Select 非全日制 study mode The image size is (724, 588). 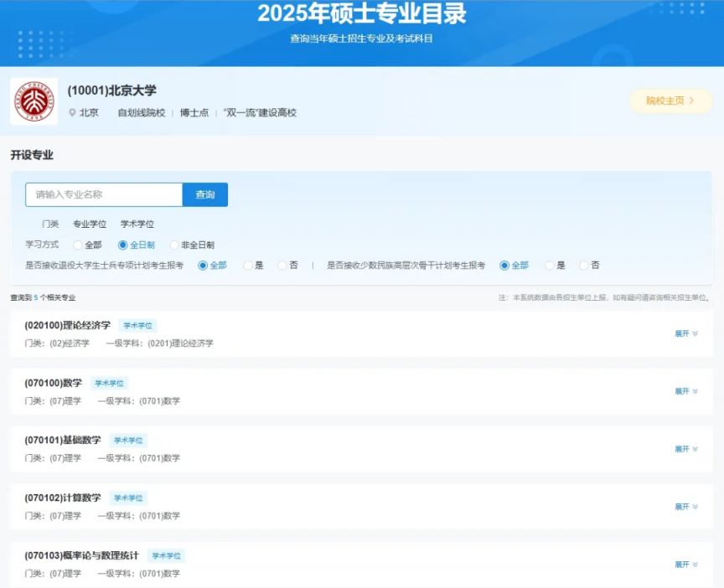pos(174,245)
